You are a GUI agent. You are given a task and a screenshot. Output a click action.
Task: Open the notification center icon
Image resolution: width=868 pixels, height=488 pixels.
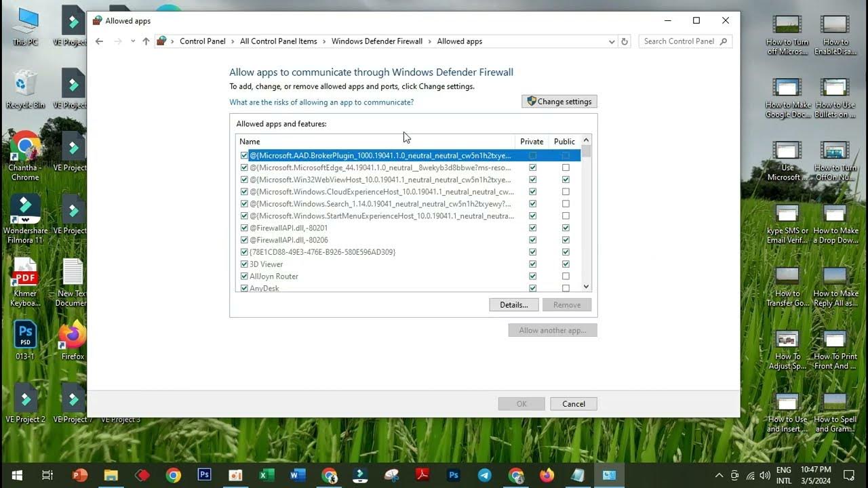click(x=848, y=475)
